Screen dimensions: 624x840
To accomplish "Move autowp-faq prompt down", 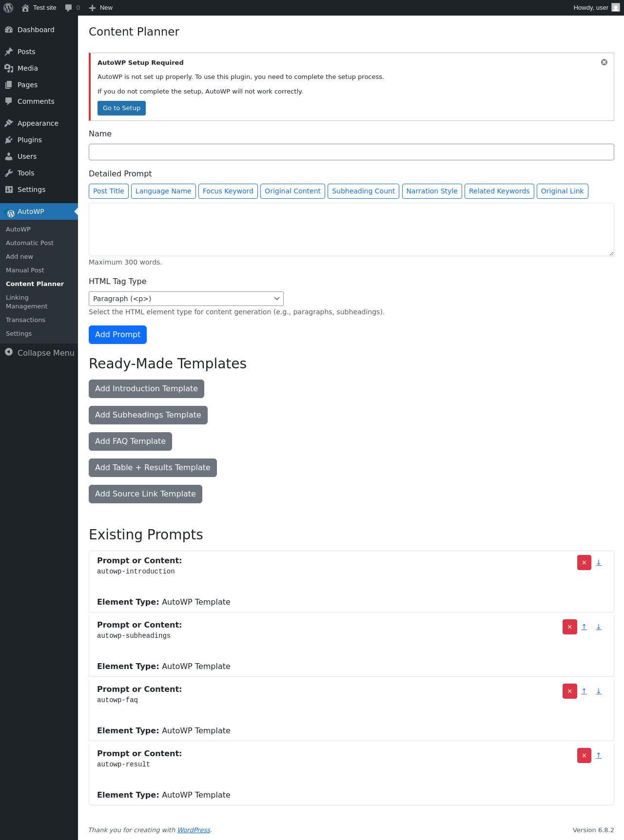I will tap(599, 691).
